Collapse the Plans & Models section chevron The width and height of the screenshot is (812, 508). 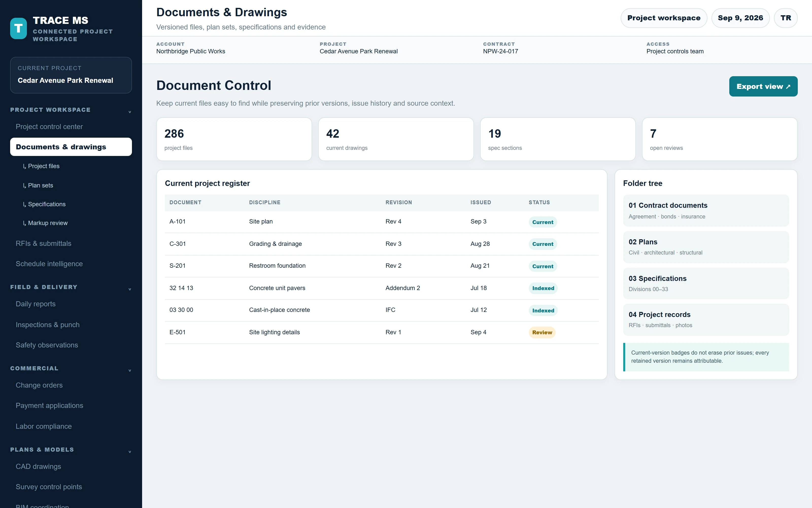click(129, 452)
